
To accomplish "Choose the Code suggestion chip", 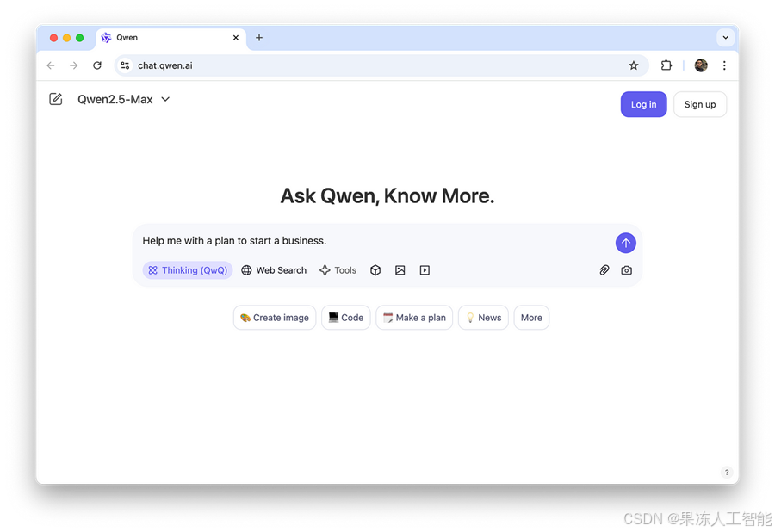I will 346,318.
